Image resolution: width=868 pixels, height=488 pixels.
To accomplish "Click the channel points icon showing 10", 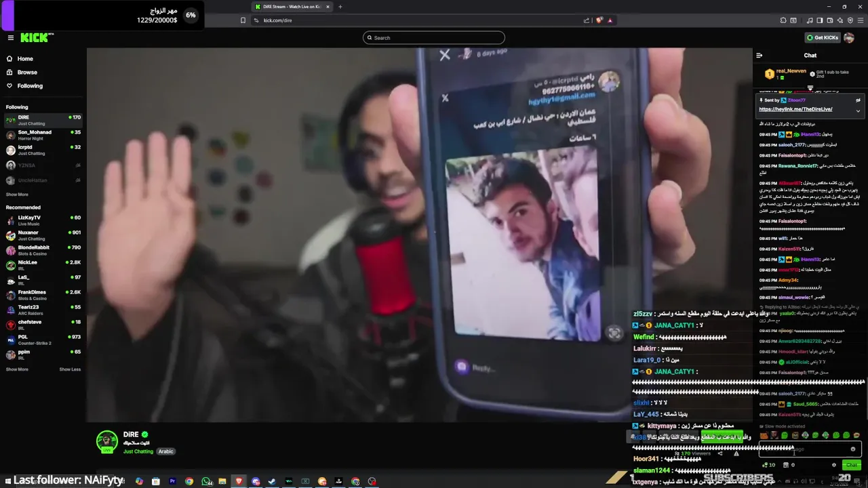I will [x=768, y=465].
